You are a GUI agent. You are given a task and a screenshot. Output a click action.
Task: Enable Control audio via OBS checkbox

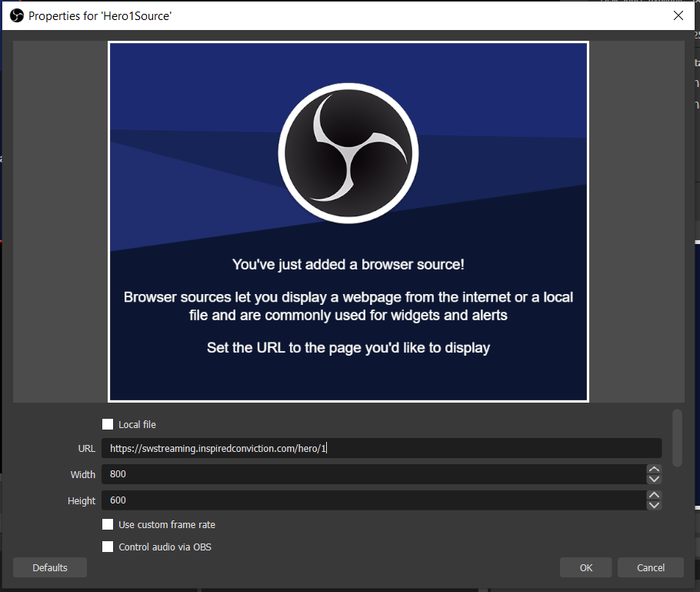point(108,547)
